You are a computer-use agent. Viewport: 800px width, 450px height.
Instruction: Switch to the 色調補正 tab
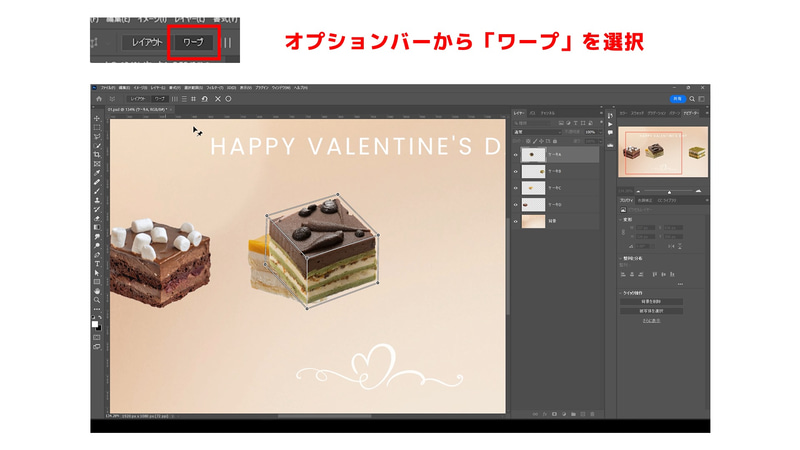[x=646, y=200]
